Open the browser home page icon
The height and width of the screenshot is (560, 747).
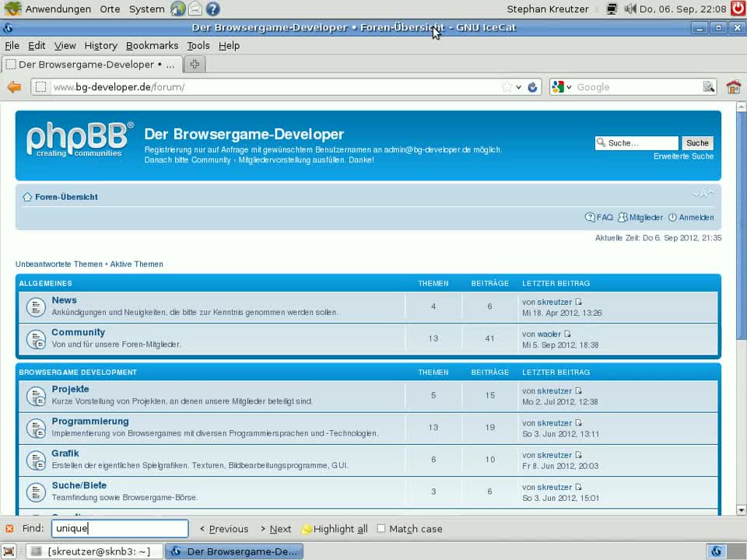coord(734,87)
